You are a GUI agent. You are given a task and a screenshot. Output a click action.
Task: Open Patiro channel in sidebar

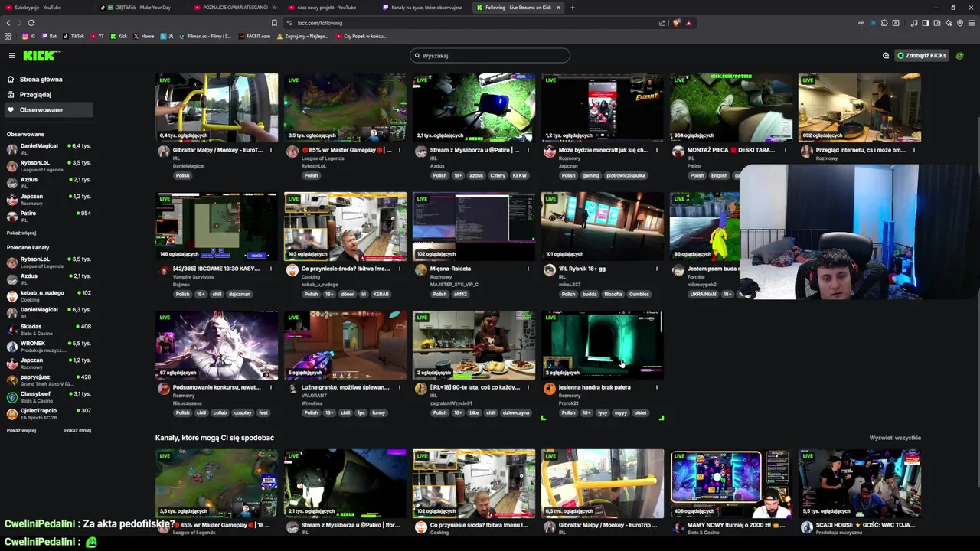click(49, 216)
